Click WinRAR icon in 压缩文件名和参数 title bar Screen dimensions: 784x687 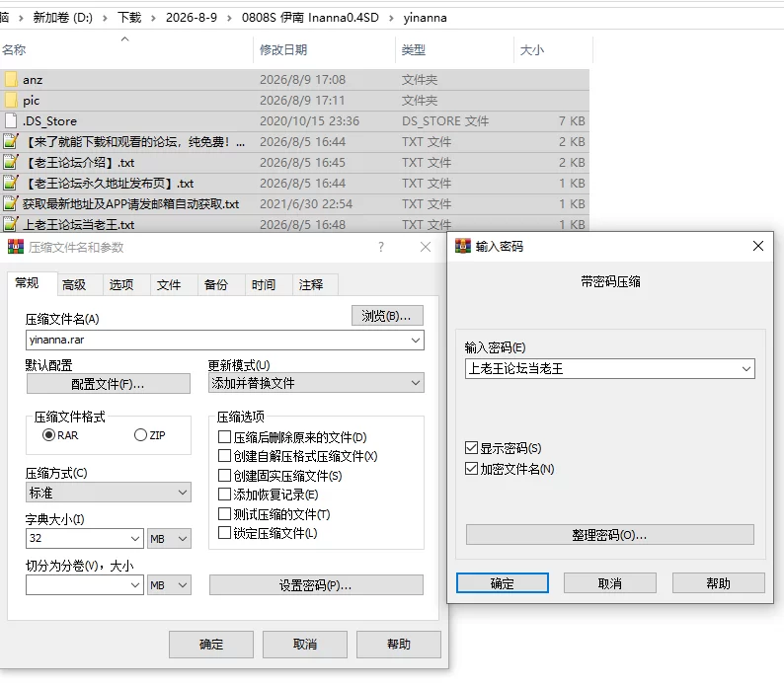16,247
